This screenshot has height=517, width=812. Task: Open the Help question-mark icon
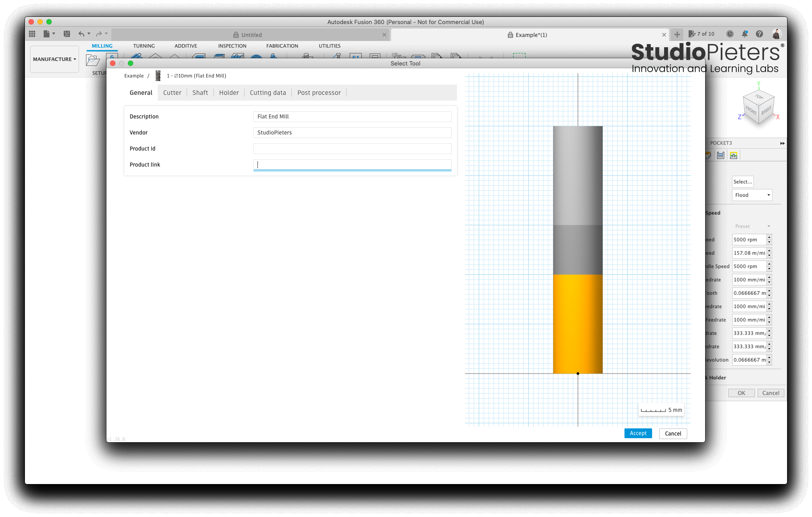pos(759,34)
